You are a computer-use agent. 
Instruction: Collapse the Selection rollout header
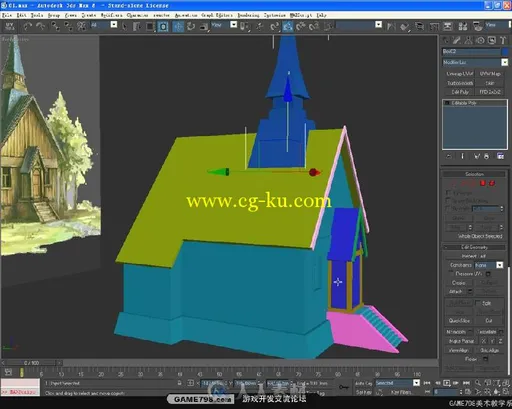[x=474, y=174]
